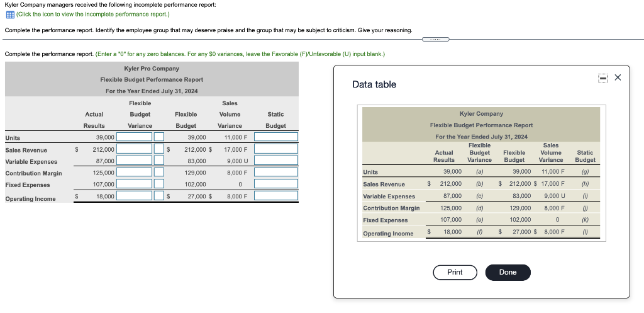The image size is (644, 313).
Task: Select Fixed Expenses F/U small input box
Action: (159, 183)
